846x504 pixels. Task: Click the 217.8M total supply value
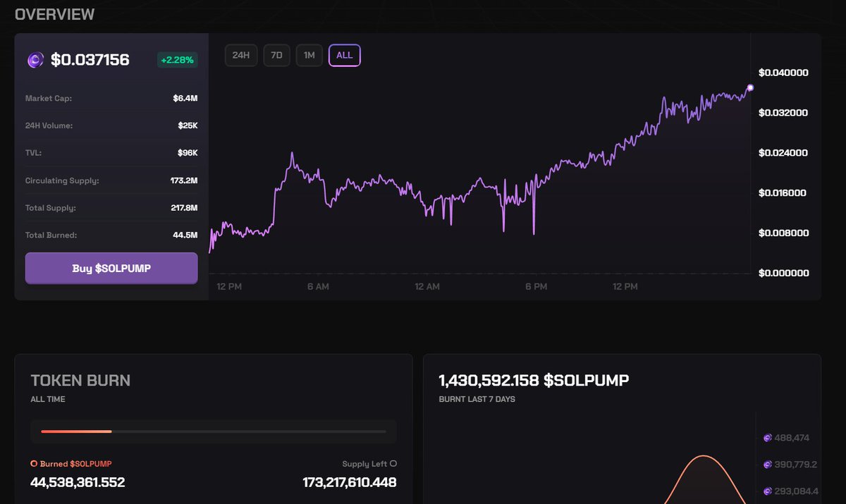tap(185, 208)
